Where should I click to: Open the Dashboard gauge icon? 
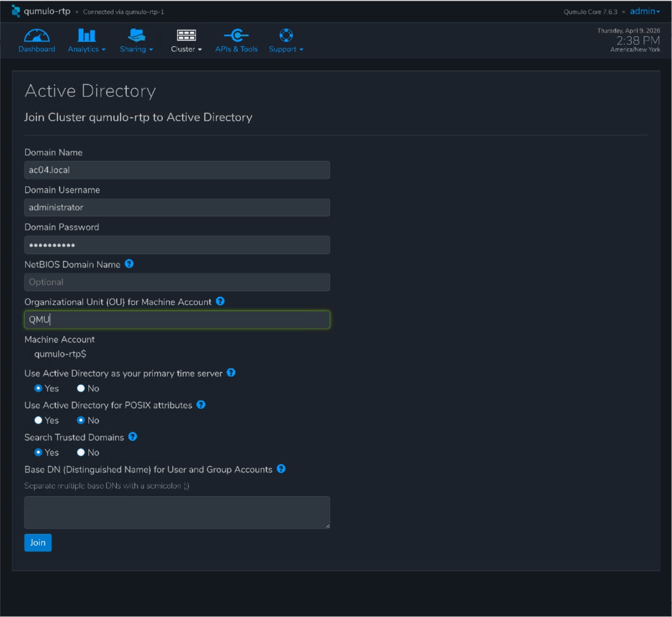37,35
